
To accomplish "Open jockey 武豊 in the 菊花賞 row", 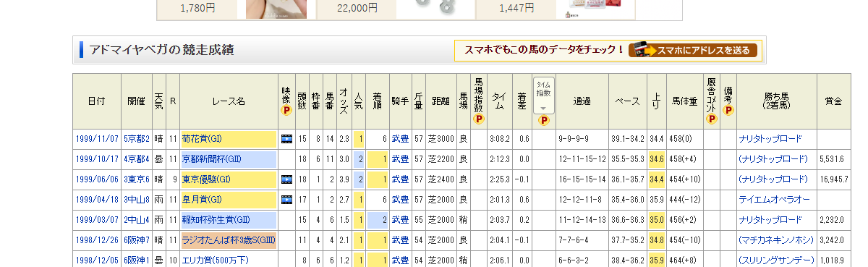I will point(400,138).
